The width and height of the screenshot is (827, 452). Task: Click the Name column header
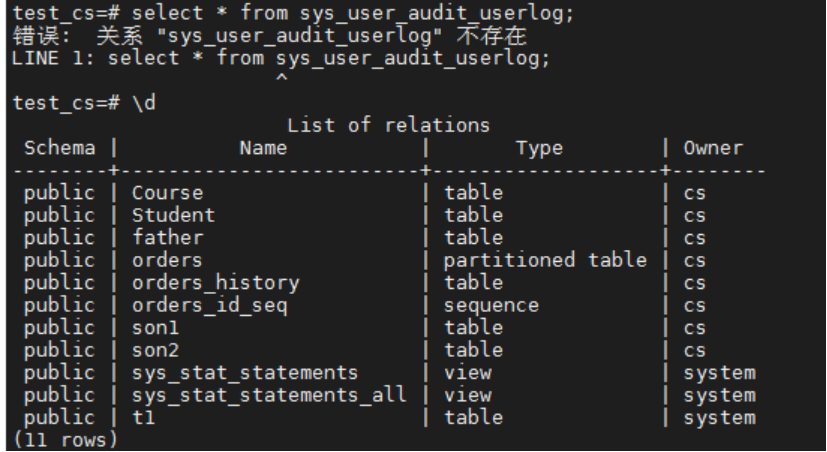263,148
